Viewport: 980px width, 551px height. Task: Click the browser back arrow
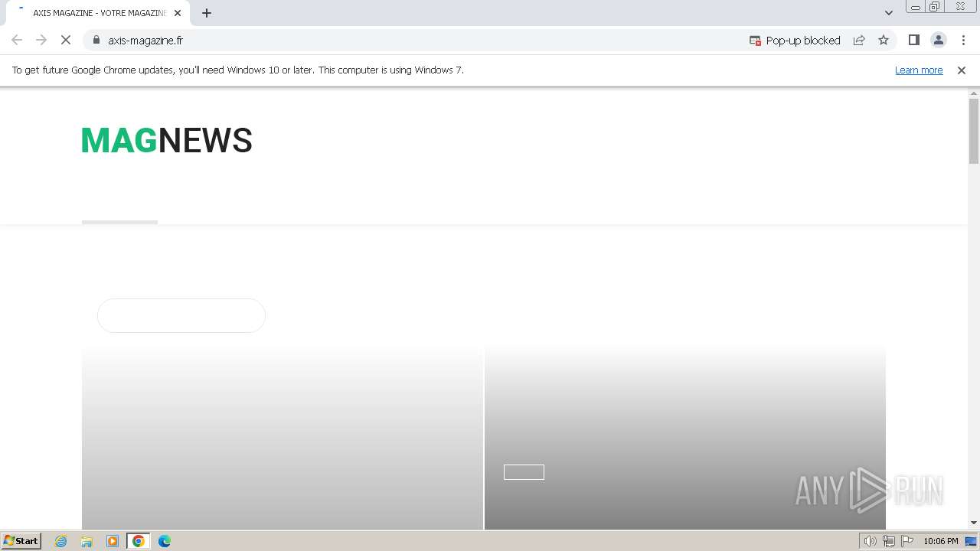pos(17,40)
